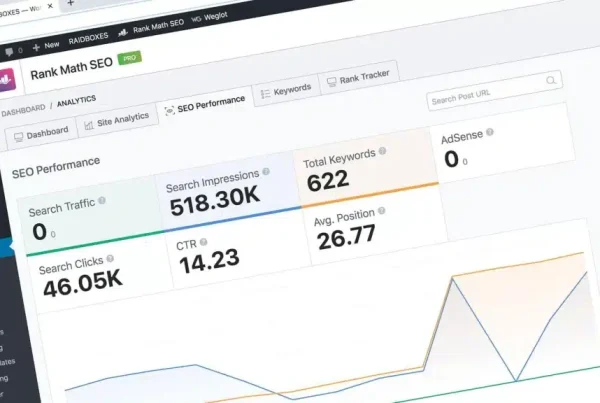Click the Rank Math SEO page title

(72, 69)
